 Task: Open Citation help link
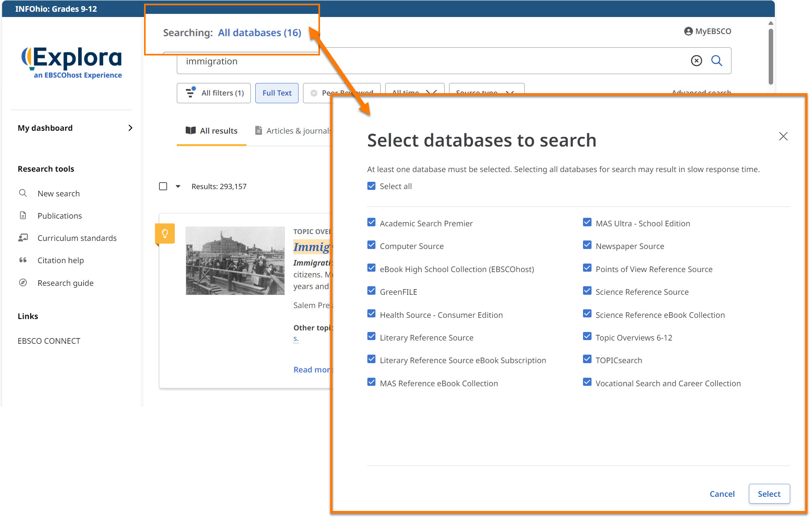61,260
